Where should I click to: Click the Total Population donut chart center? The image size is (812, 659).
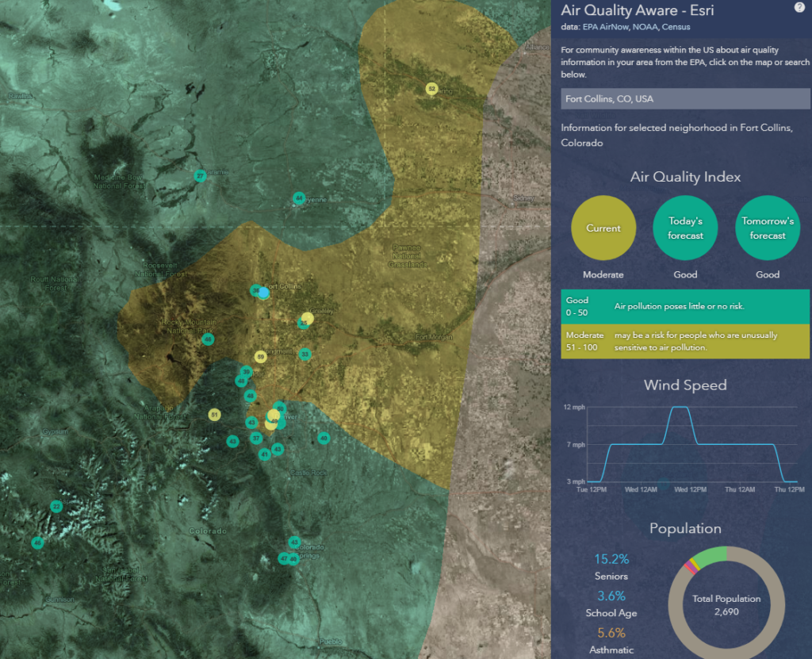[x=727, y=604]
